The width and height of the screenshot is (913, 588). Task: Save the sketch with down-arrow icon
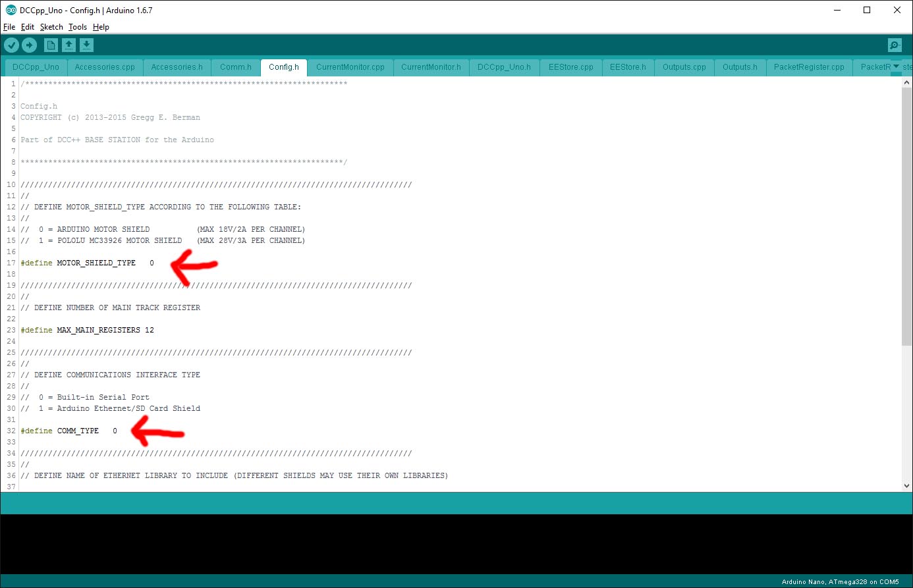tap(87, 45)
